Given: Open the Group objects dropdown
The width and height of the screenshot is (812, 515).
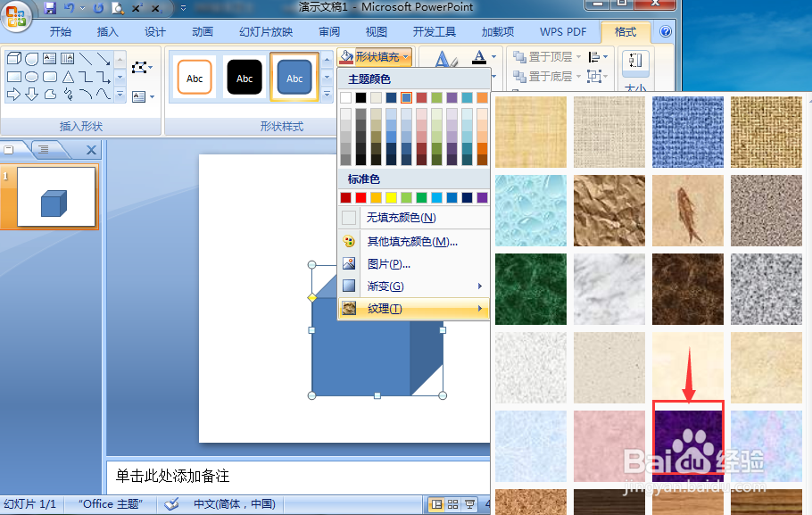Looking at the screenshot, I should [x=598, y=76].
